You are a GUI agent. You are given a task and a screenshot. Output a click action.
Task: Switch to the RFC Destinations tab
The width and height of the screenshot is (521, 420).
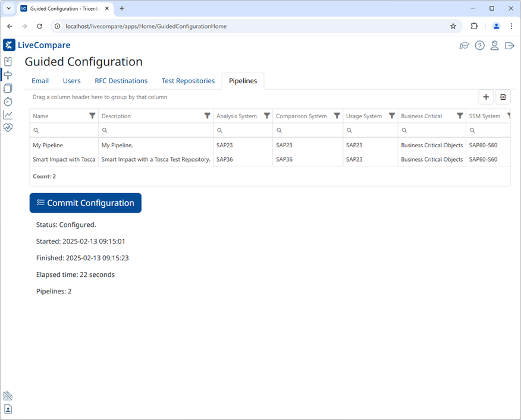[x=121, y=80]
